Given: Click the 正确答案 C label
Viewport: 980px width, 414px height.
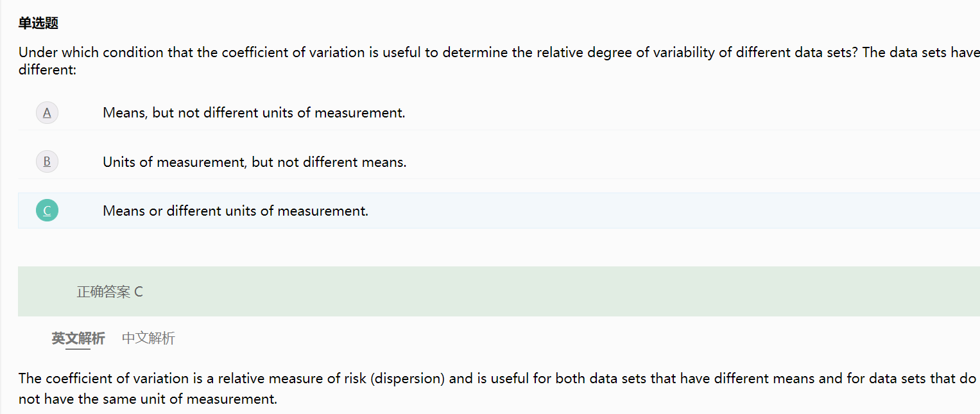Looking at the screenshot, I should [x=110, y=292].
